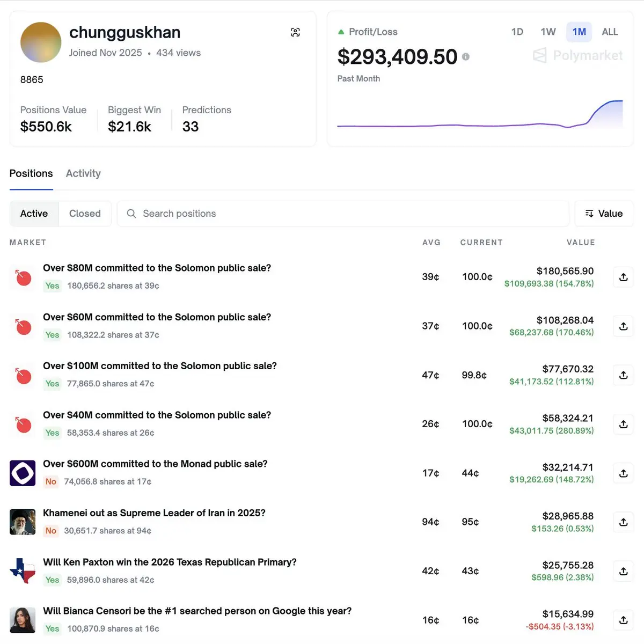The image size is (644, 644).
Task: Click the 180,656.2 shares at 39¢ text
Action: click(113, 286)
